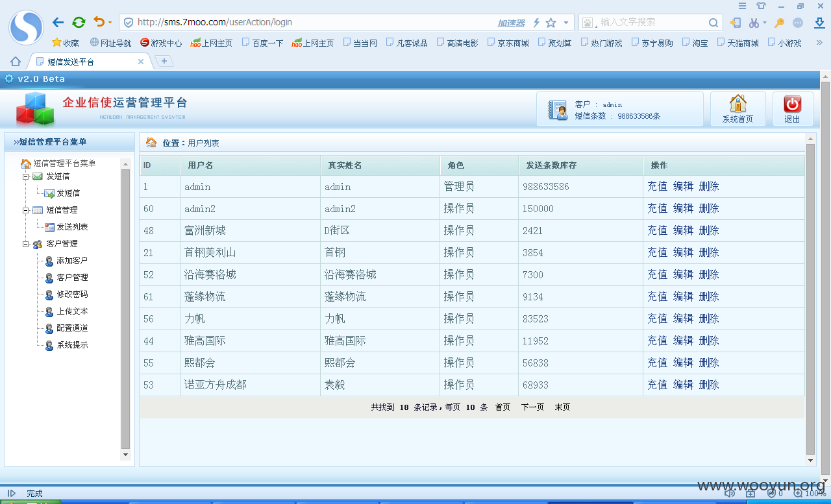Bookmark page with the star icon
Screen dimensions: 831x504
pyautogui.click(x=551, y=23)
